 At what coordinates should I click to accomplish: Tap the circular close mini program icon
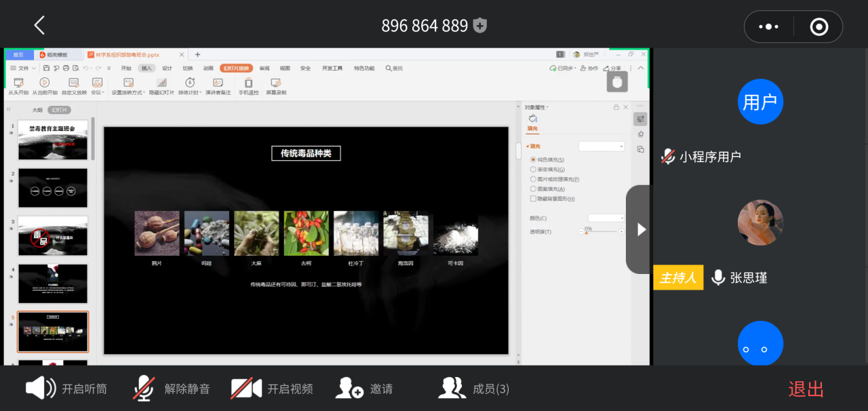pyautogui.click(x=818, y=26)
